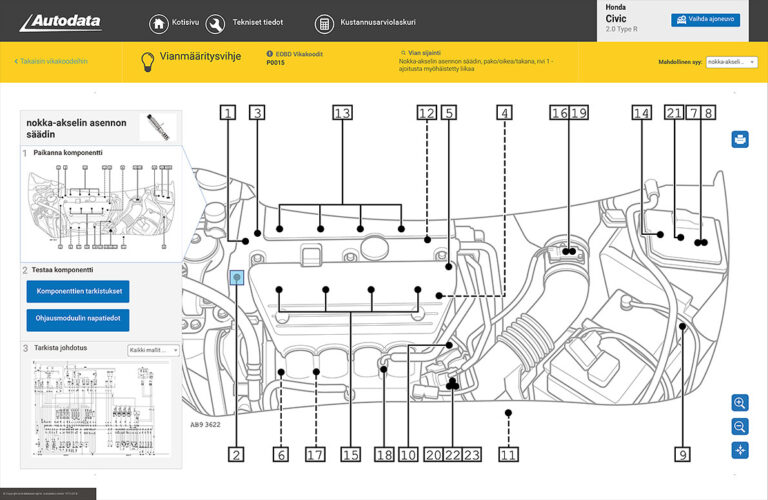This screenshot has height=500, width=768.
Task: Select highlighted blue component marker
Action: point(237,278)
